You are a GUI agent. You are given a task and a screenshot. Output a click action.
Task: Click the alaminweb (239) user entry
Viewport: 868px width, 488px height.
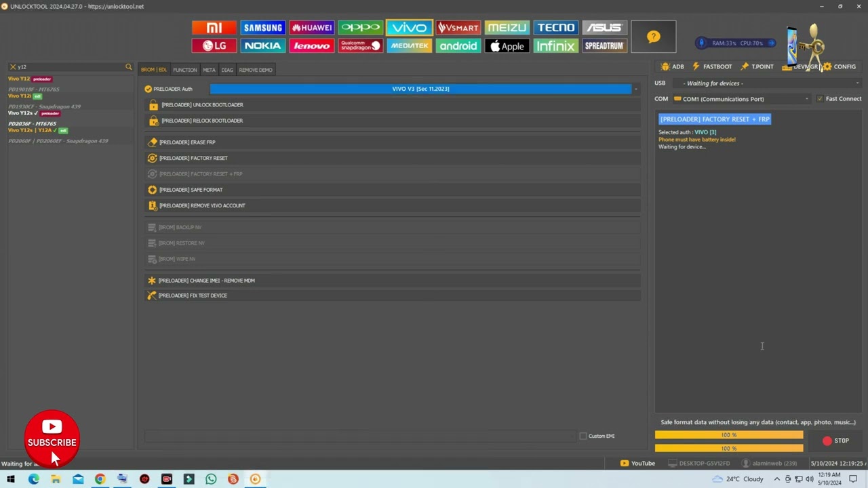[769, 464]
